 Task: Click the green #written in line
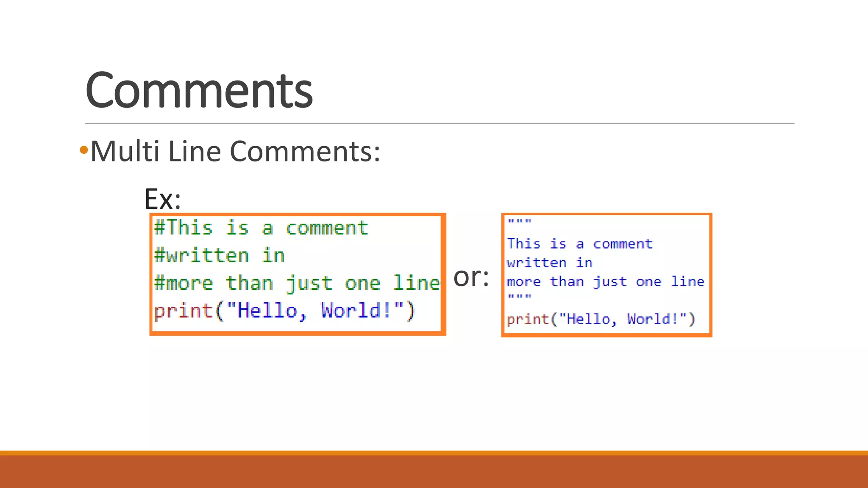point(219,255)
